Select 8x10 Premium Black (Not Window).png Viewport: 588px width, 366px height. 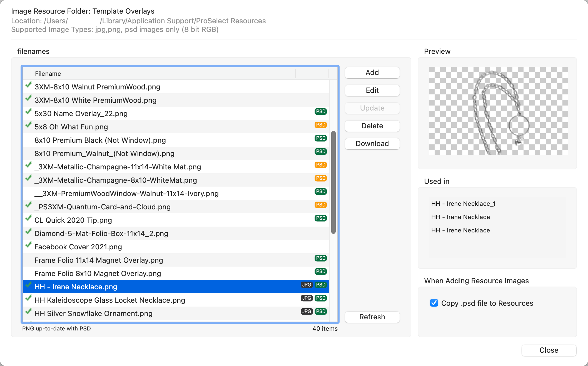(100, 140)
